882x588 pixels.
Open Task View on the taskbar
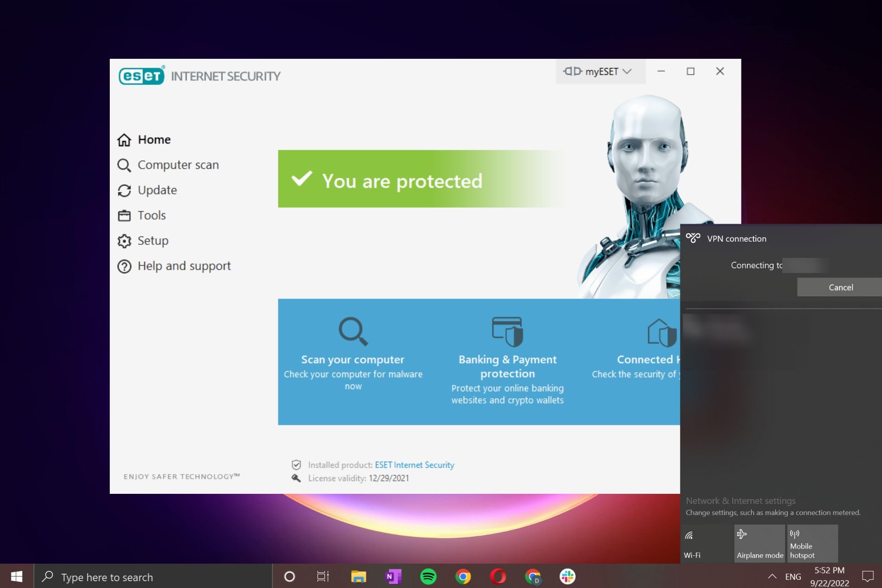click(x=323, y=577)
